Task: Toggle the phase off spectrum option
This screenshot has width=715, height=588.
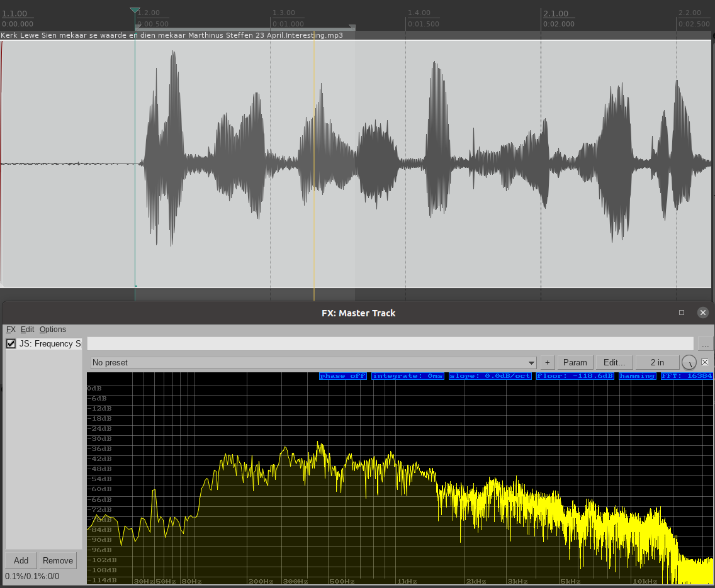Action: tap(342, 376)
